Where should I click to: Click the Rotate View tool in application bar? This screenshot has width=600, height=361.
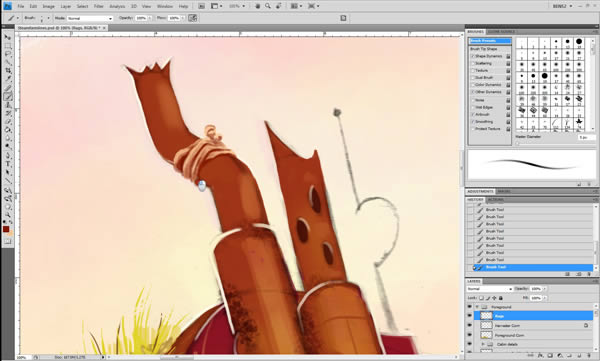[279, 6]
